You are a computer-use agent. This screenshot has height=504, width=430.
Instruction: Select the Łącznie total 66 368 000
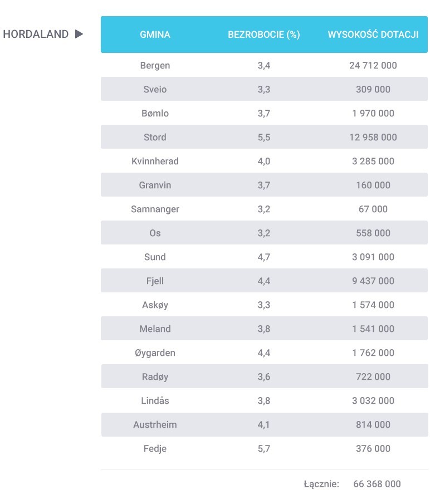[x=377, y=484]
